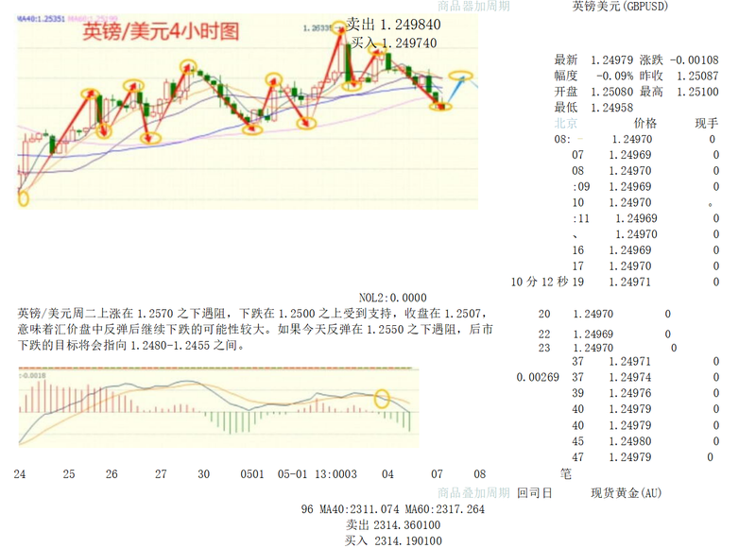Select the tick row 45 priced 1.24980
Screen dimensions: 756x548
(x=645, y=441)
